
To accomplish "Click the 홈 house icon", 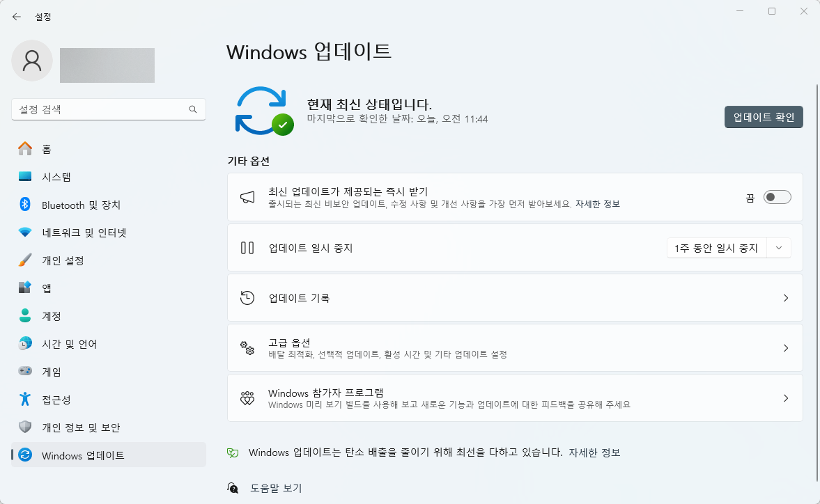I will (x=25, y=149).
